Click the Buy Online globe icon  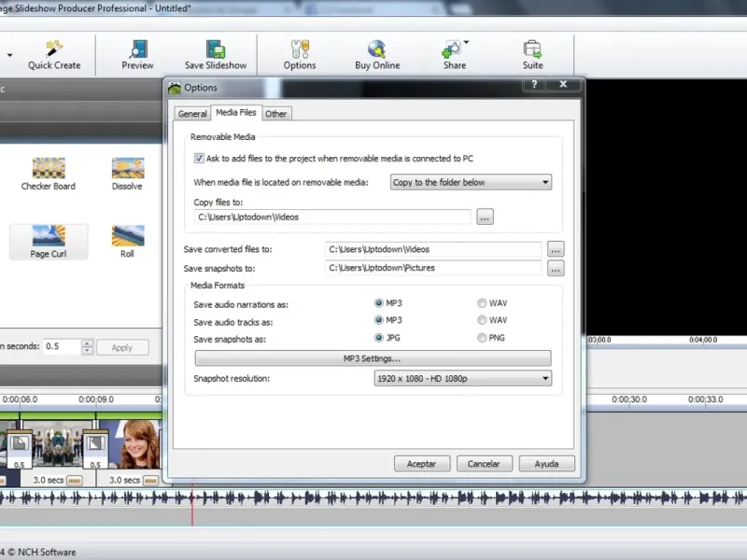pyautogui.click(x=377, y=49)
